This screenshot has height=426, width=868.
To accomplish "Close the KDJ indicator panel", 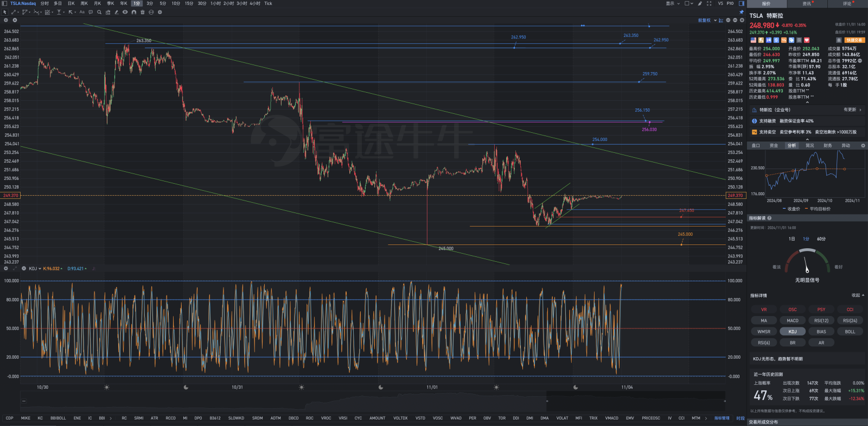I will (x=24, y=268).
